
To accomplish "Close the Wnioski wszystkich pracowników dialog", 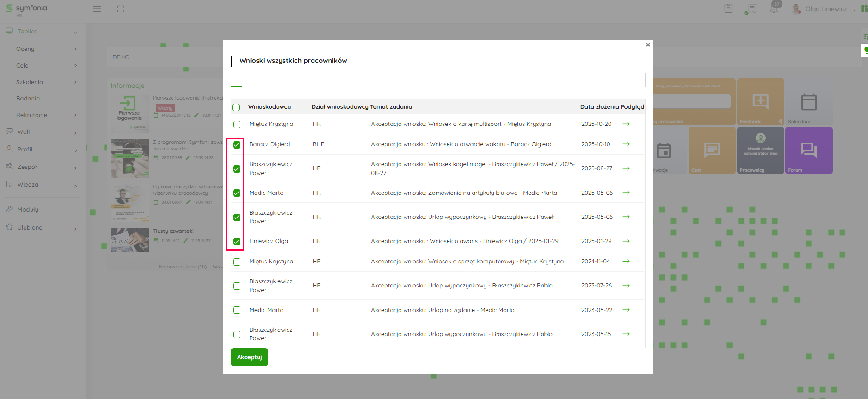I will click(x=648, y=45).
